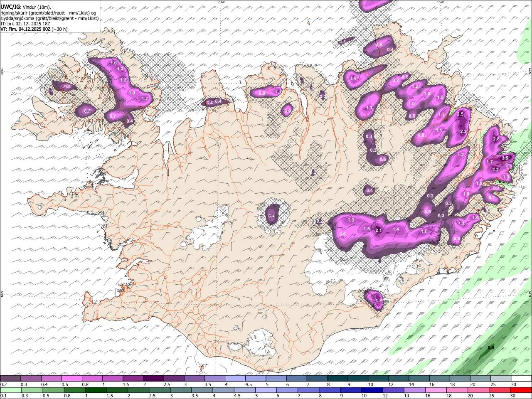
Task: Pick the white swatch after 30 in the top legend row
Action: pos(521,379)
